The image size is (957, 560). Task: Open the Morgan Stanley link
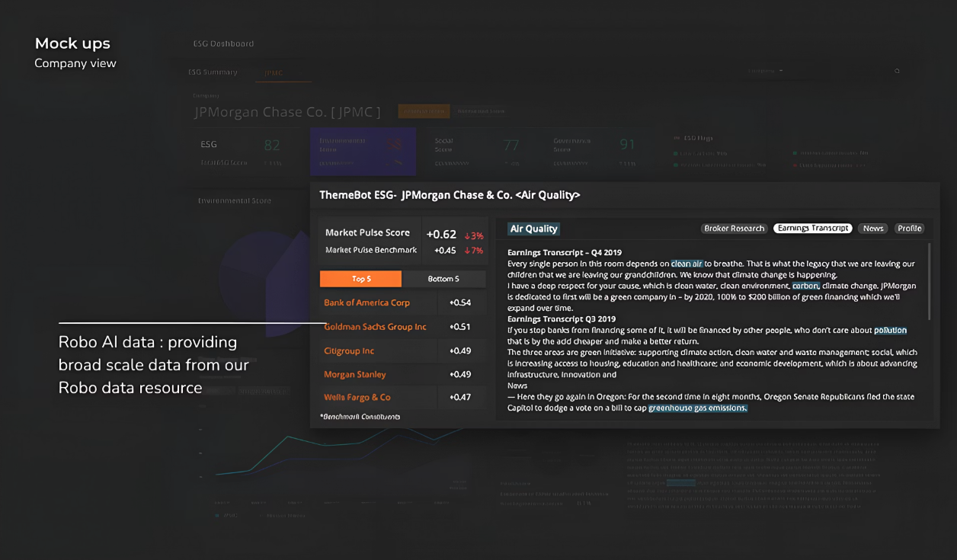click(x=354, y=375)
